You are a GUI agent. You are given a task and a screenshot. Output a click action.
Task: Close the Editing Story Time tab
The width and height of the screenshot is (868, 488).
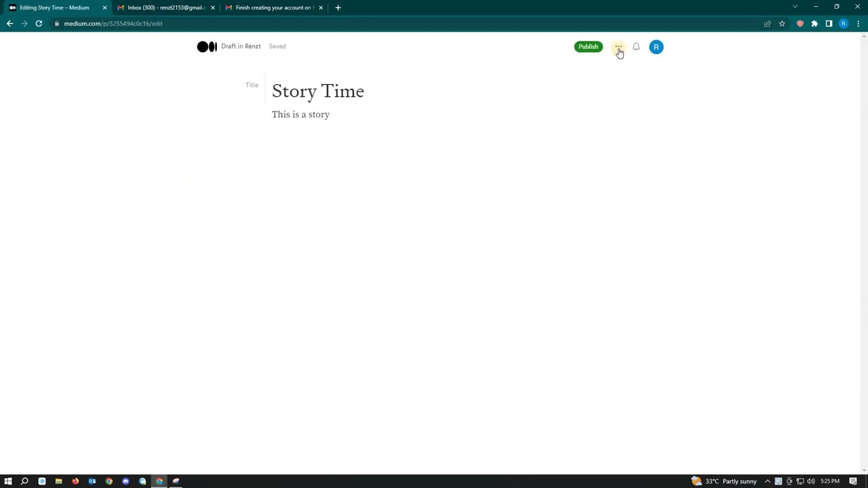[x=104, y=7]
